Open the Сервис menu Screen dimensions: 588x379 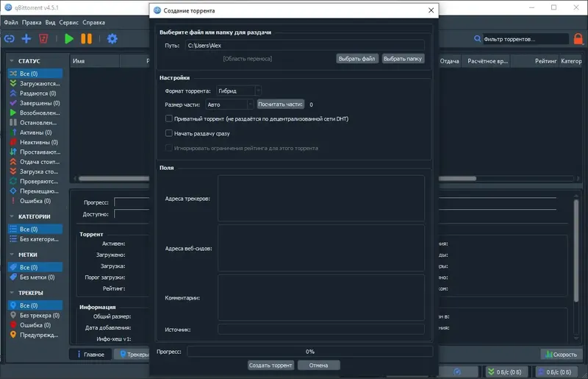tap(68, 23)
